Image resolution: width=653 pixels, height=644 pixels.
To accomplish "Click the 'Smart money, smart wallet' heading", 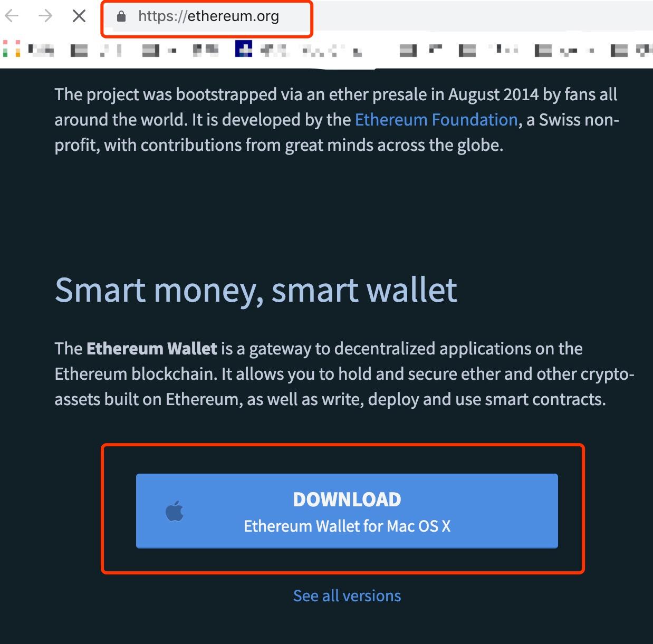I will coord(256,290).
